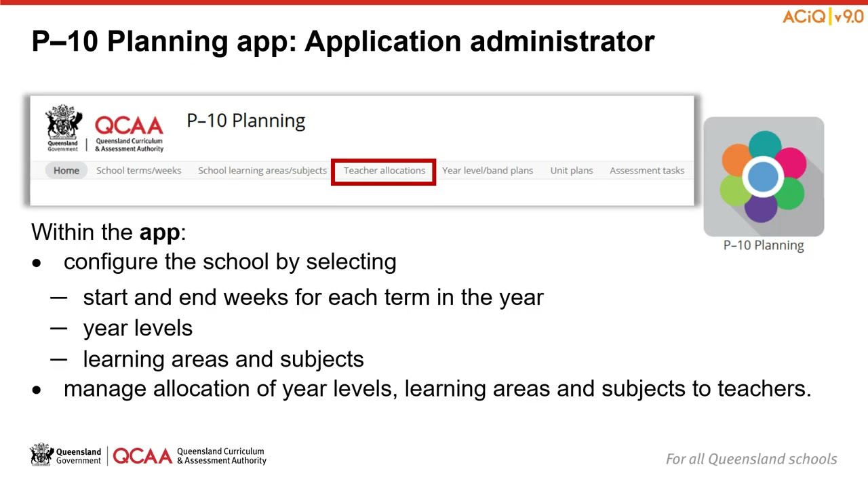The width and height of the screenshot is (868, 488).
Task: Click the 'year levels' sub-bullet
Action: tap(138, 329)
